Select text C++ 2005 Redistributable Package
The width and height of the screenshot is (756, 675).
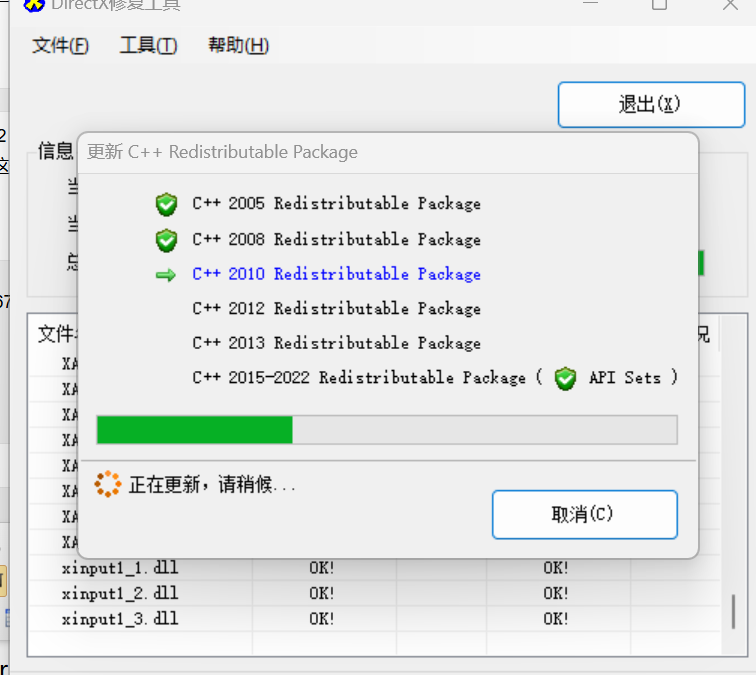[x=336, y=204]
